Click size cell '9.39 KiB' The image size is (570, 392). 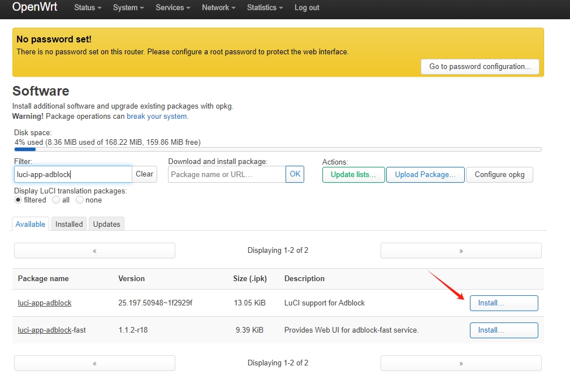click(x=249, y=330)
